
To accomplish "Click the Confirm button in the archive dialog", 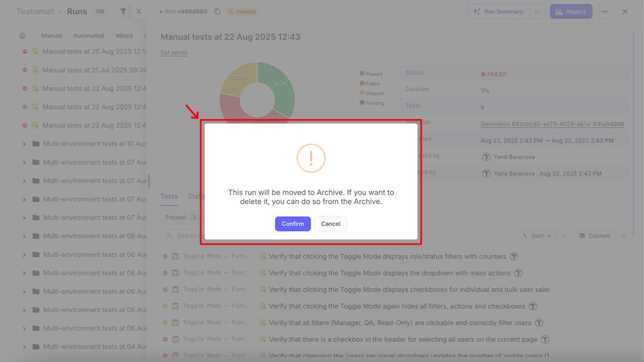I will pyautogui.click(x=293, y=224).
